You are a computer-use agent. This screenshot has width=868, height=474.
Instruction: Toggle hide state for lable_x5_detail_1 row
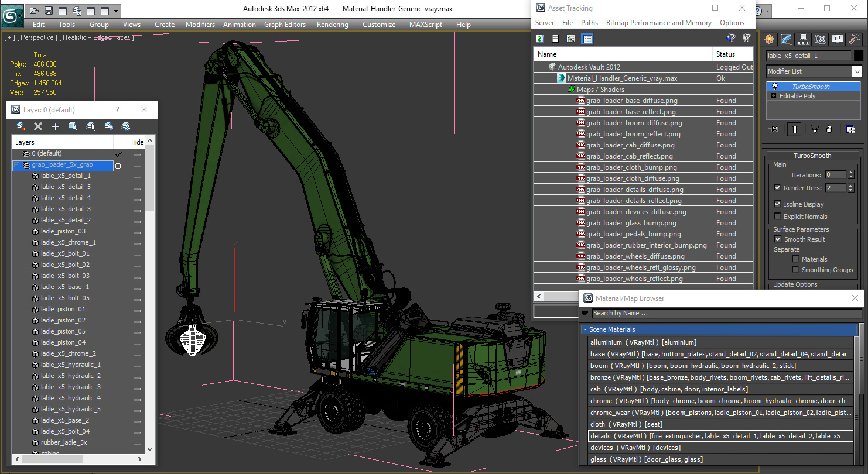(x=137, y=177)
